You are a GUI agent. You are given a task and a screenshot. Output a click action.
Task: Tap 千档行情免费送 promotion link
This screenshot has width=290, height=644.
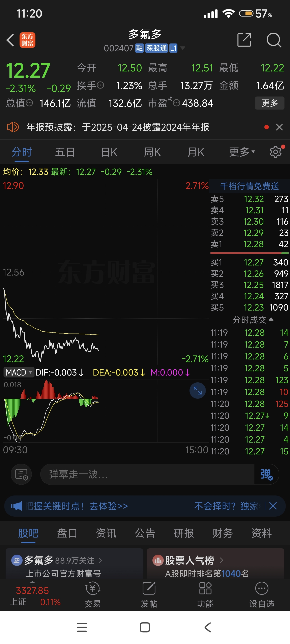point(250,186)
